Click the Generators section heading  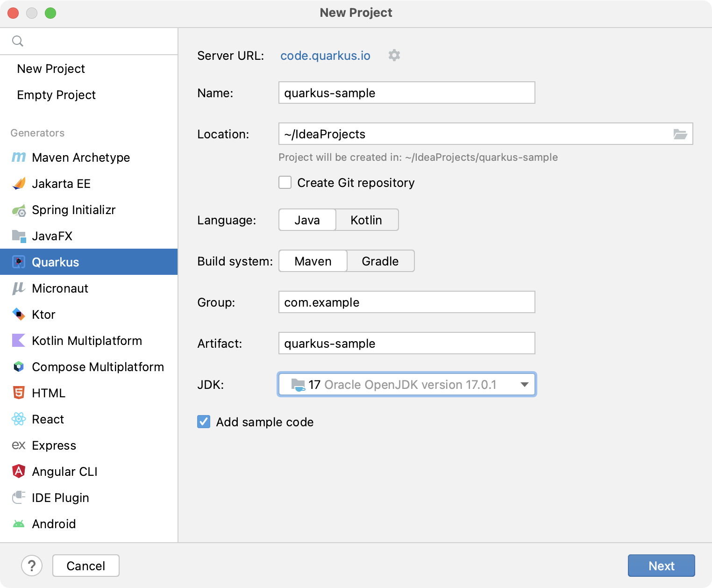pyautogui.click(x=37, y=133)
